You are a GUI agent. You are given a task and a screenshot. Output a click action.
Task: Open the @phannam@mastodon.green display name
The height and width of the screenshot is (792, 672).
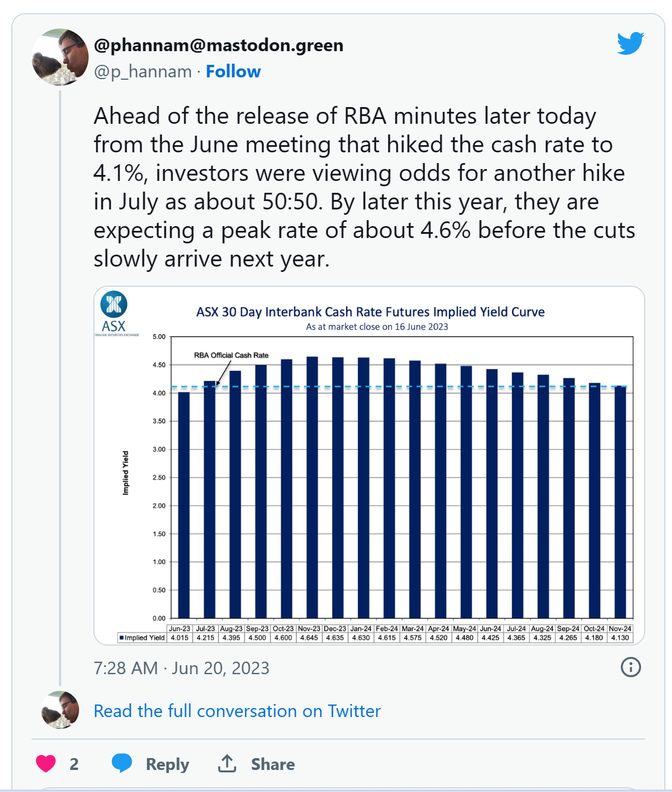[219, 45]
